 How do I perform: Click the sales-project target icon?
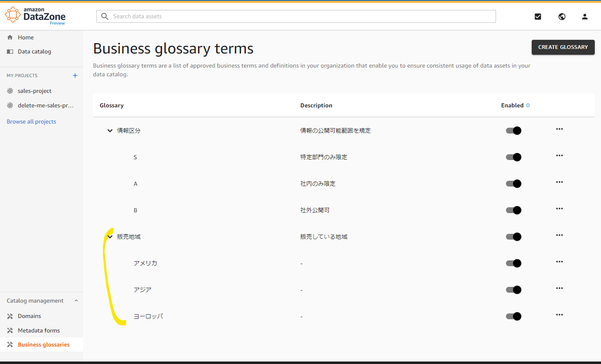(x=10, y=91)
